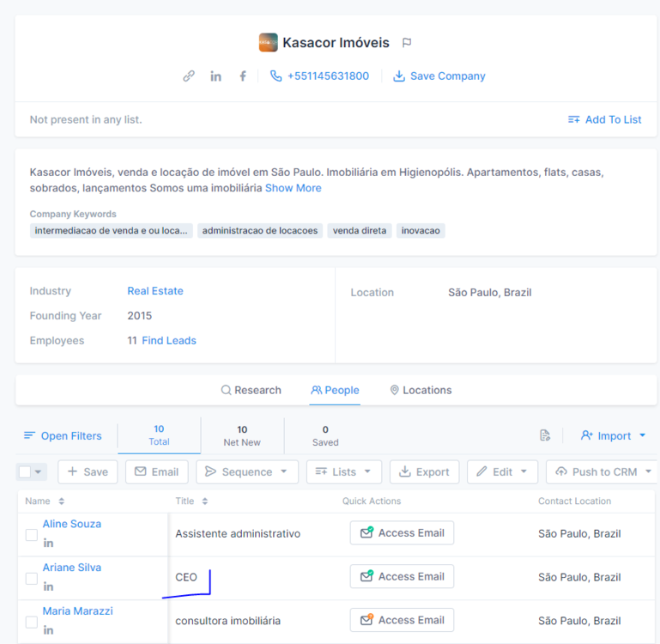
Task: Switch to the Locations tab
Action: [x=421, y=391]
